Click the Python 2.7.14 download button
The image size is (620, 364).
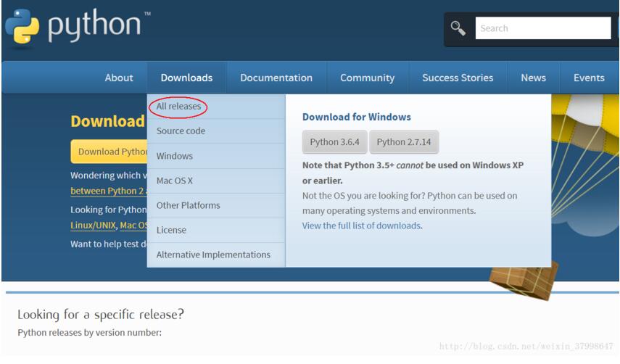(x=404, y=142)
